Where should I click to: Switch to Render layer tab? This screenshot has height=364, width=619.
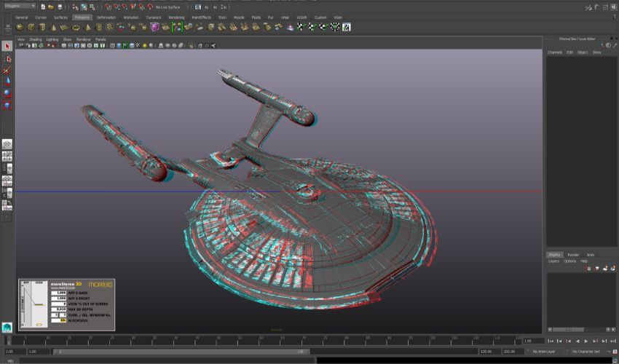(573, 255)
